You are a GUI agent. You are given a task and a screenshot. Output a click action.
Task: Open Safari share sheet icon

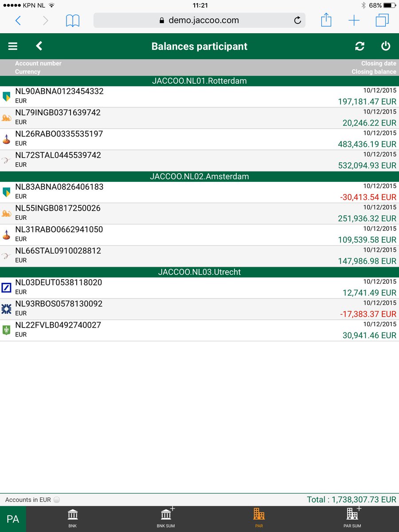(x=326, y=20)
